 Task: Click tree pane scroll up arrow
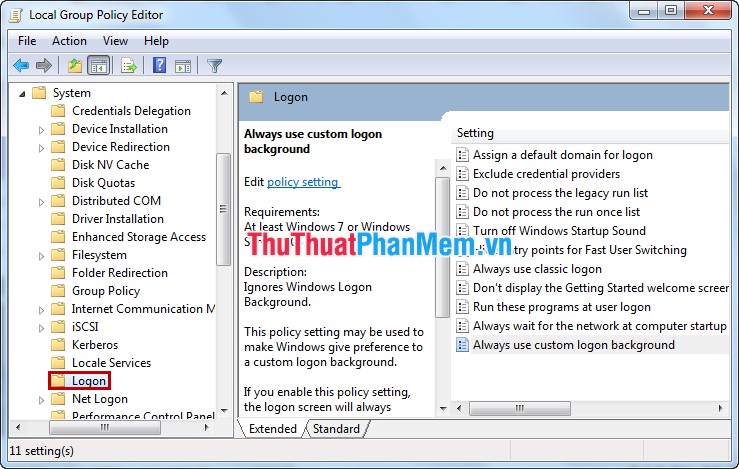pos(224,93)
